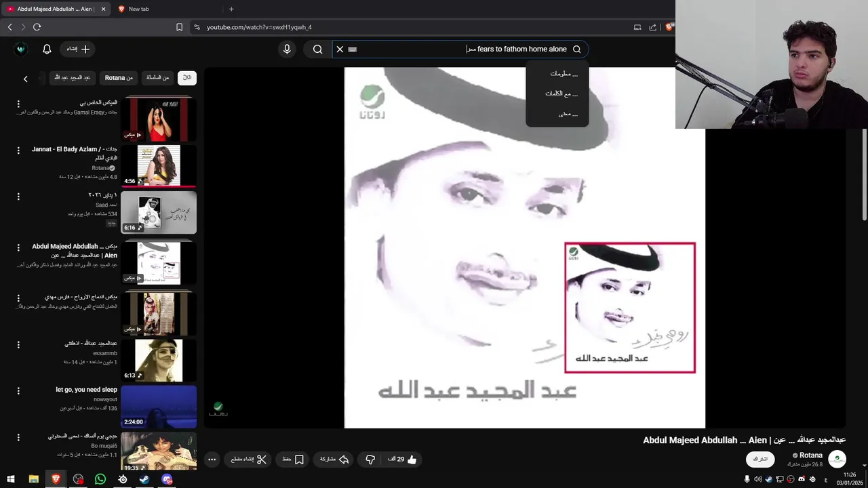Share the video with مشاركة button
This screenshot has height=488, width=868.
[x=334, y=460]
